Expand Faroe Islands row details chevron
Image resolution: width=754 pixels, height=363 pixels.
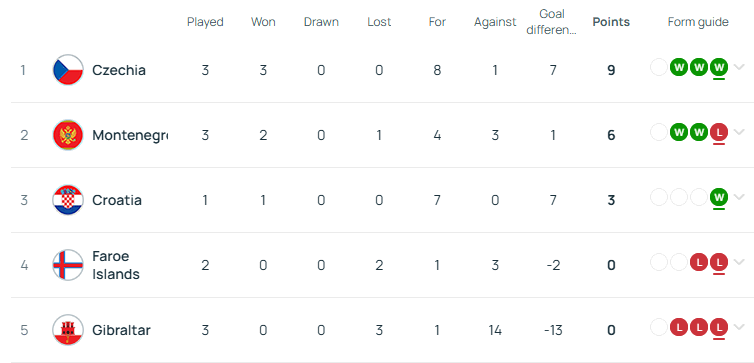pos(739,262)
